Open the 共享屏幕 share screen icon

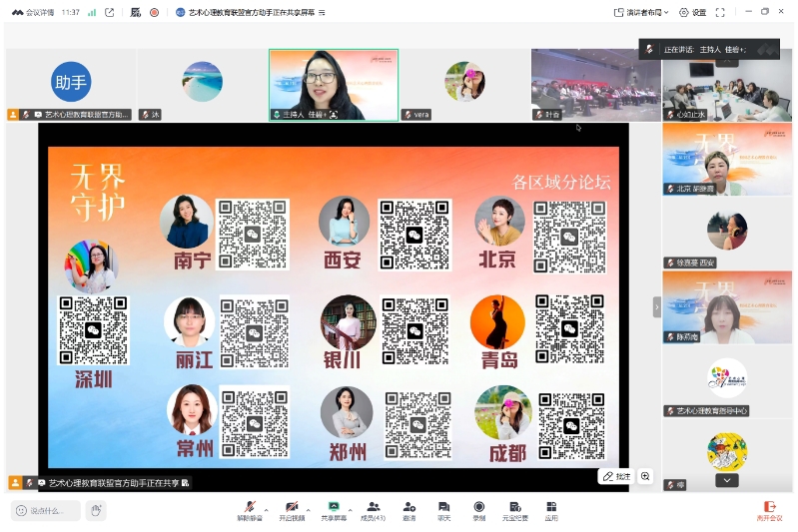coord(334,510)
